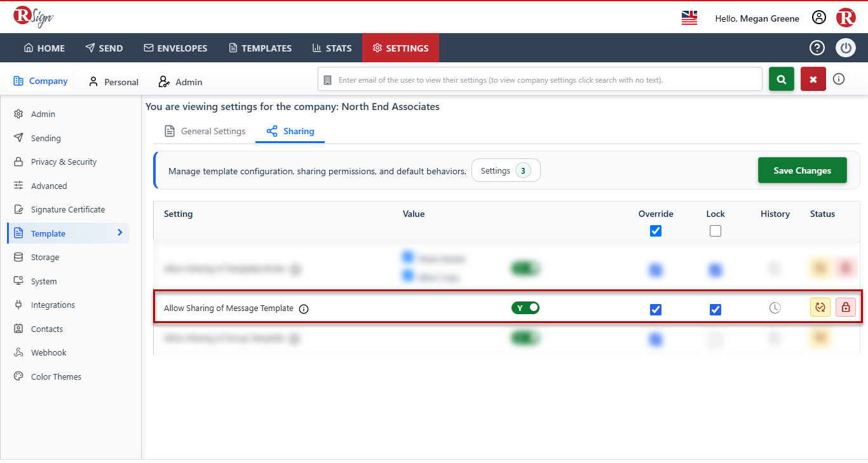Open the Settings count filter pill
The image size is (868, 463).
506,170
